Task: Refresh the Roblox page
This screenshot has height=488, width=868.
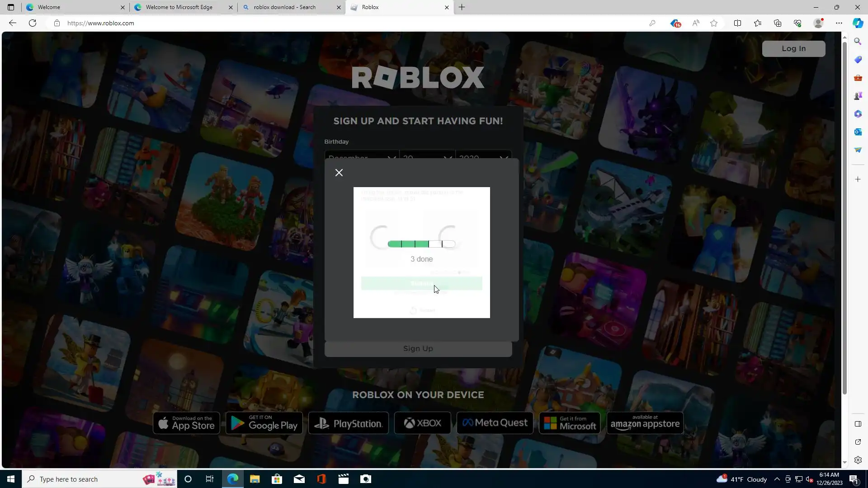Action: coord(33,23)
